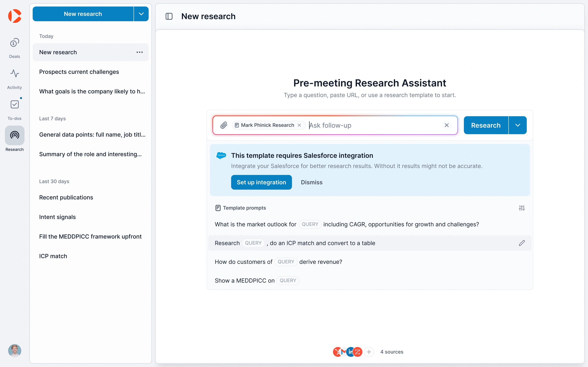Click the pencil edit icon on ICP prompt

click(522, 243)
